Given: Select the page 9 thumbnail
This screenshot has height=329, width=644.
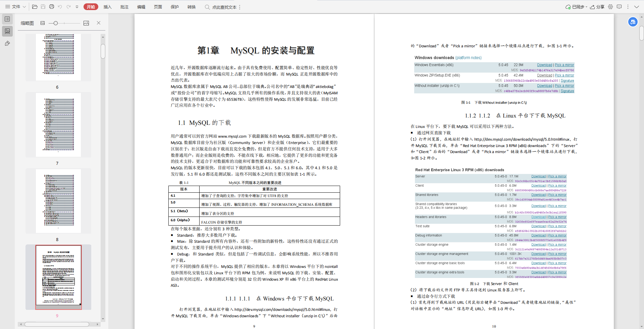Looking at the screenshot, I should pos(58,277).
